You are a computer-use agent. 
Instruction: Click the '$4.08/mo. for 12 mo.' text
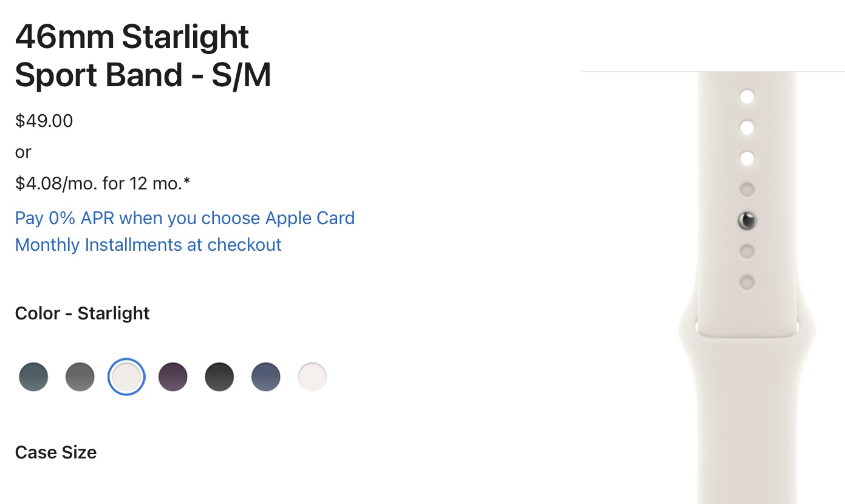pos(103,183)
